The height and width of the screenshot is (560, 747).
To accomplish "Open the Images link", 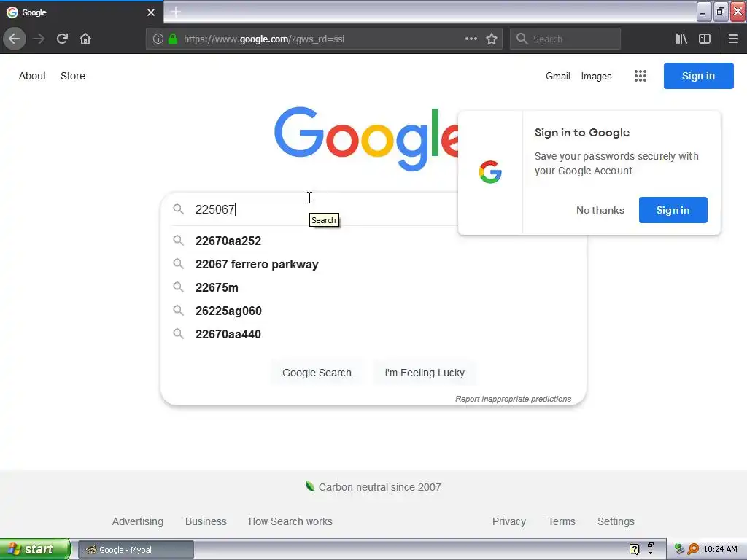I will tap(596, 76).
